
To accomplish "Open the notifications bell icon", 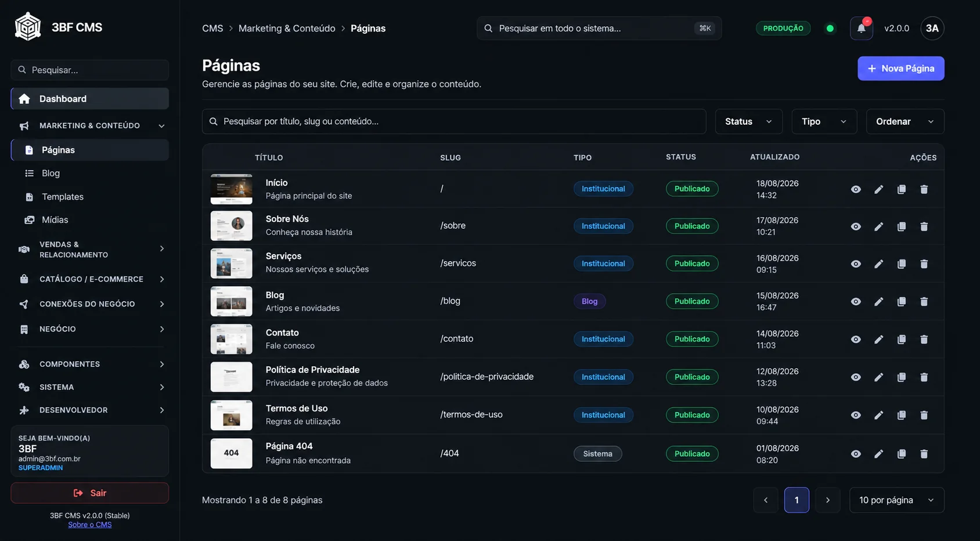I will pyautogui.click(x=861, y=28).
